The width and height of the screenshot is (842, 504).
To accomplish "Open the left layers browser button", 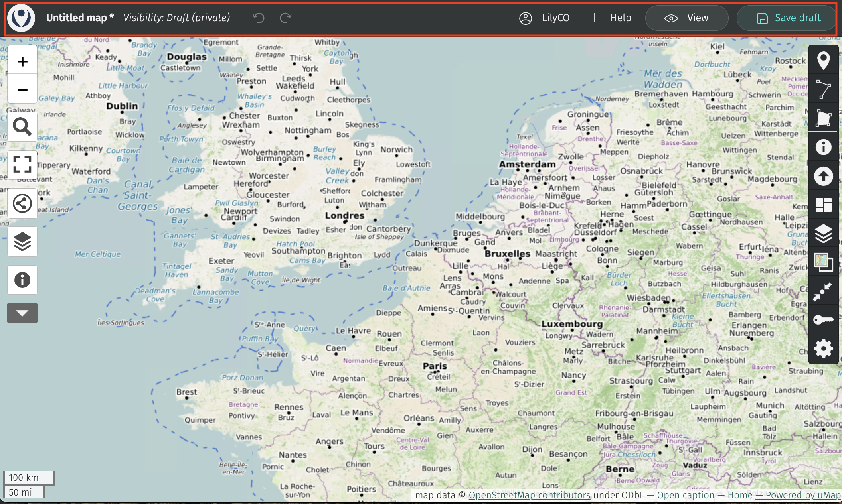I will coord(22,242).
